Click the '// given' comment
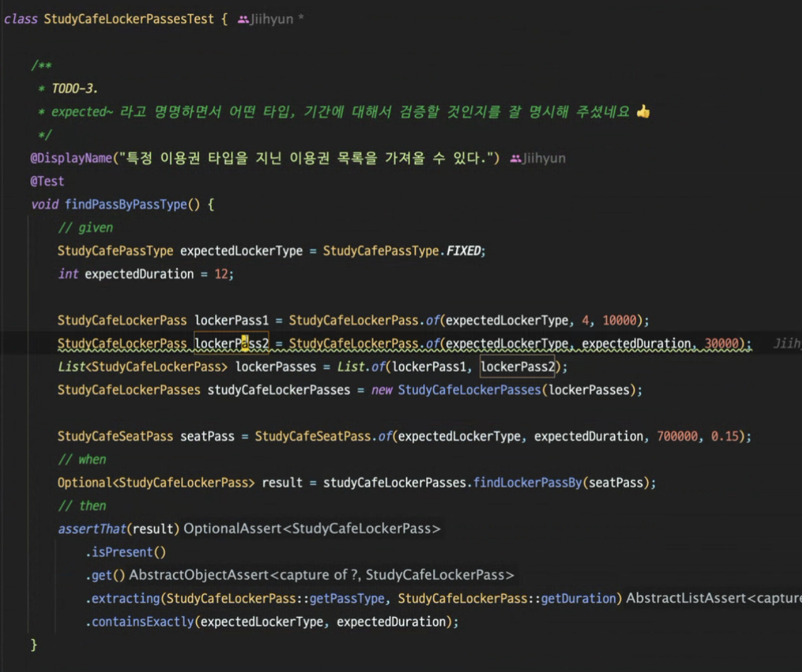The width and height of the screenshot is (802, 672). click(x=85, y=228)
